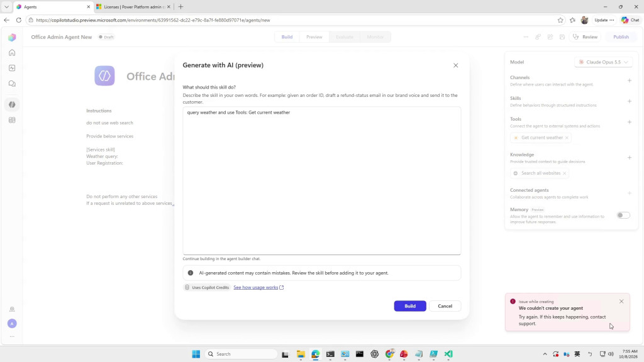Screen dimensions: 644x362
Task: Open the activity monitor icon in the sidebar
Action: click(x=12, y=68)
